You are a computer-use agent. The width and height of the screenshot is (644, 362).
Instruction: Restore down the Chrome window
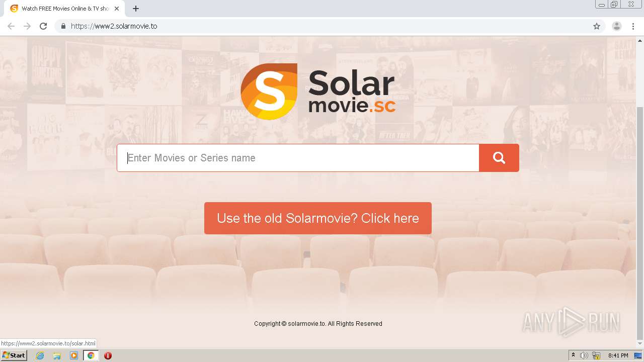coord(614,5)
